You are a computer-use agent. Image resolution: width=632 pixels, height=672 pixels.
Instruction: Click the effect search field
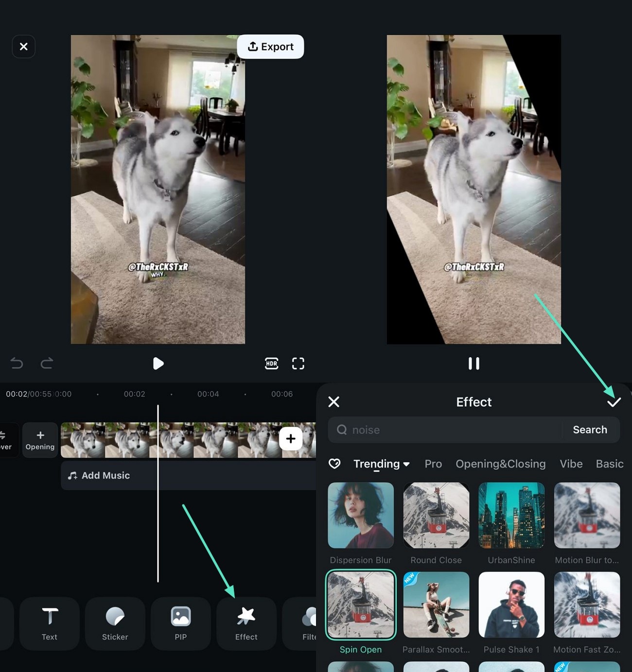pos(445,430)
